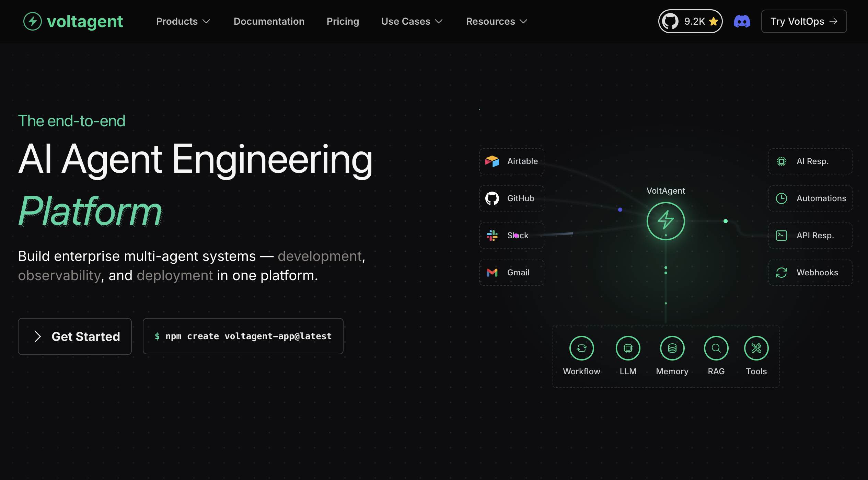Select the Workflow circular icon
This screenshot has height=480, width=868.
click(x=581, y=348)
